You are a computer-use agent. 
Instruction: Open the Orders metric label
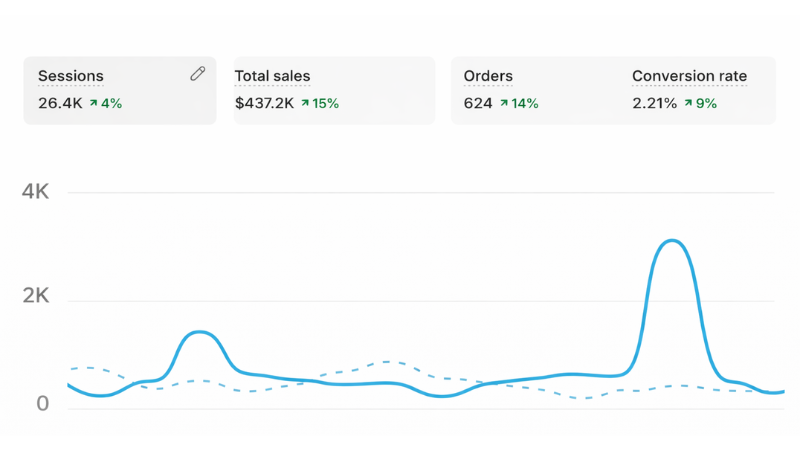click(488, 76)
